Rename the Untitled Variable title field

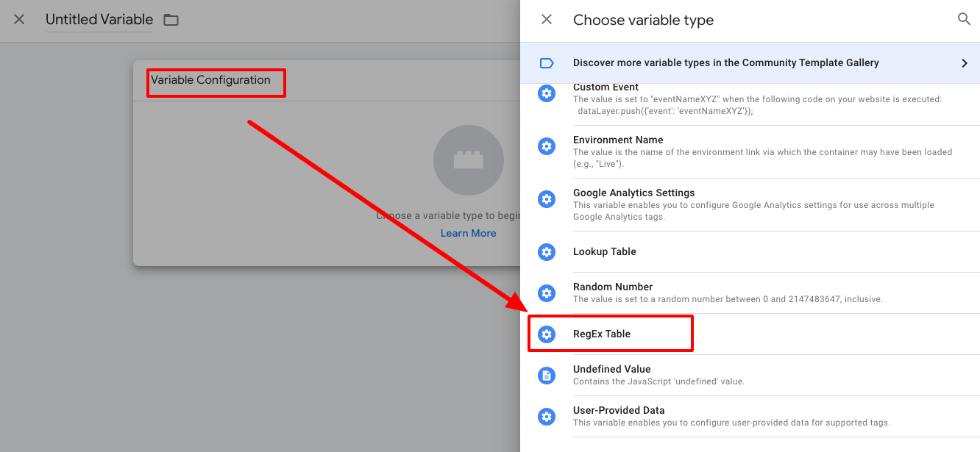(99, 20)
